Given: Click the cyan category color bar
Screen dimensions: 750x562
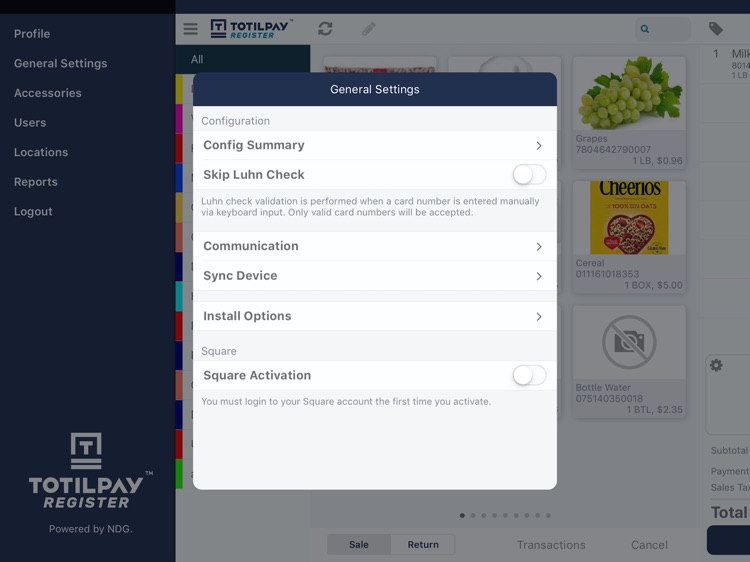Looking at the screenshot, I should pos(179,297).
